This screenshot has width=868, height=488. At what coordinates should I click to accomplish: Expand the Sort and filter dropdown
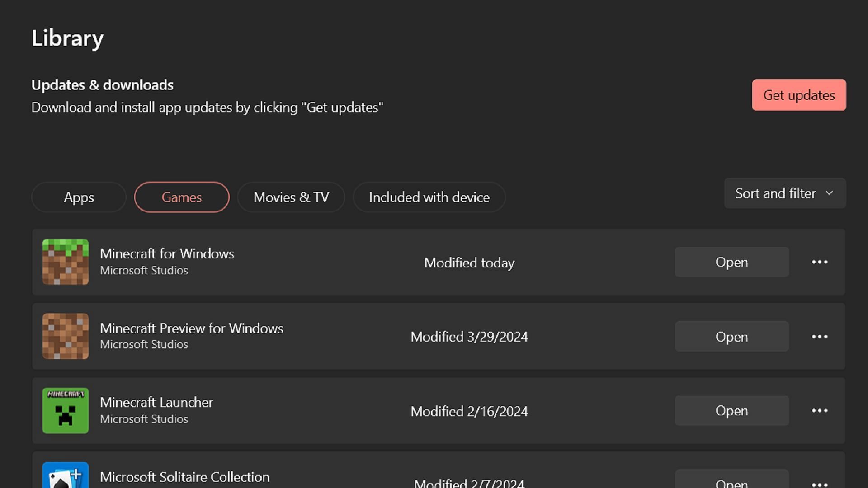pos(784,193)
